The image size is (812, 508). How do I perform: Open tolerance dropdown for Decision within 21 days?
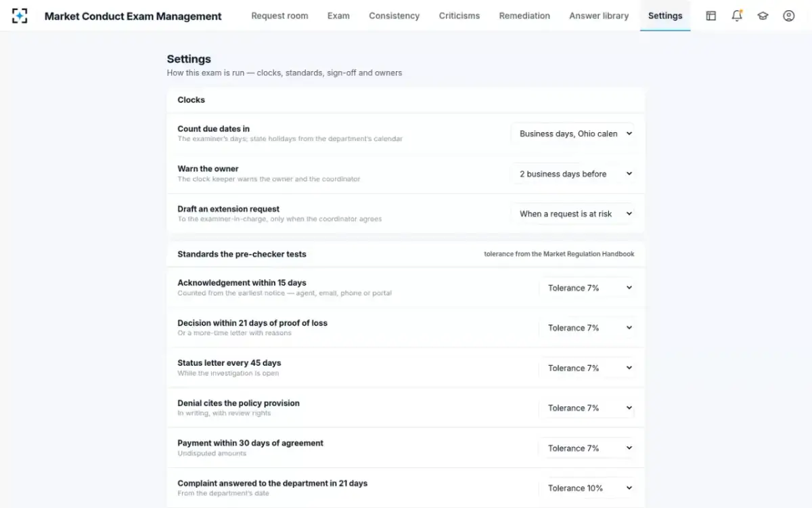pos(587,328)
